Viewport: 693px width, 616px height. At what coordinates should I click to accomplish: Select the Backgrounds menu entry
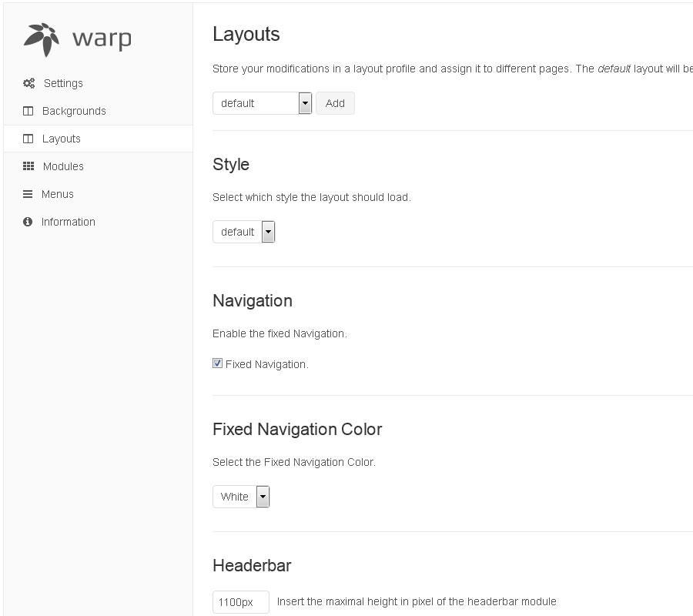[x=74, y=111]
